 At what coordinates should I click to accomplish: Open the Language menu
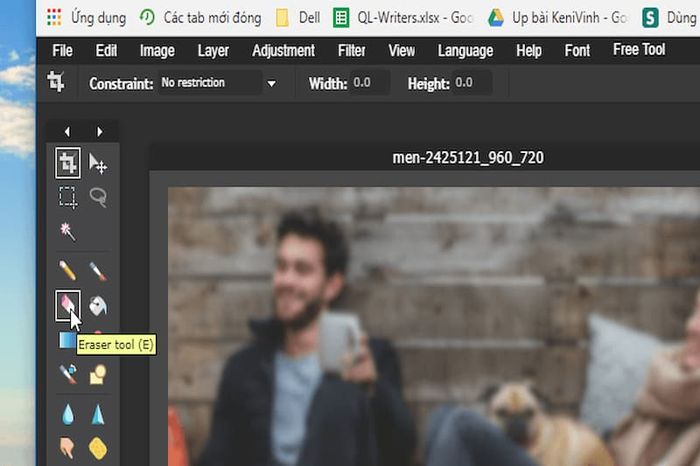[x=466, y=51]
